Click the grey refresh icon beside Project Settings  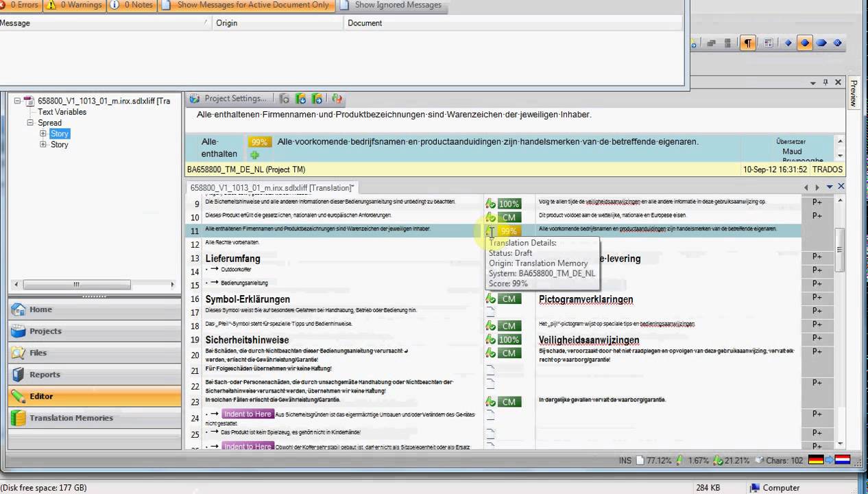[285, 99]
